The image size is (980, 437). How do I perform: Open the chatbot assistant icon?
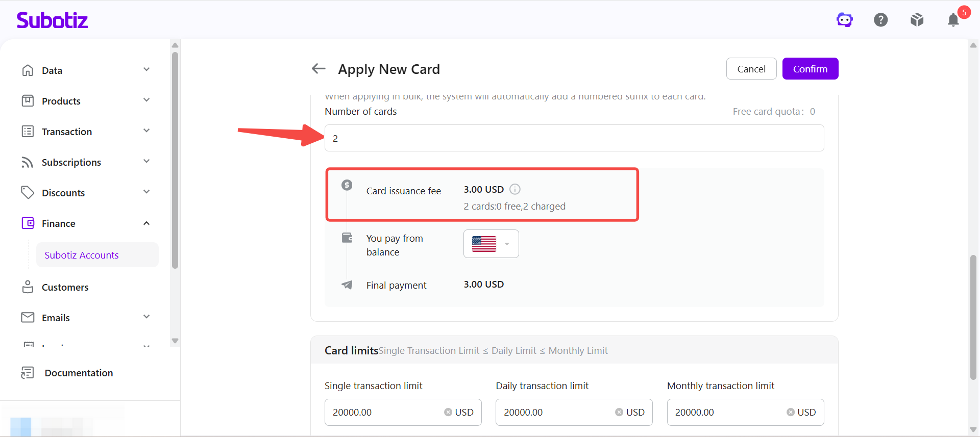845,20
